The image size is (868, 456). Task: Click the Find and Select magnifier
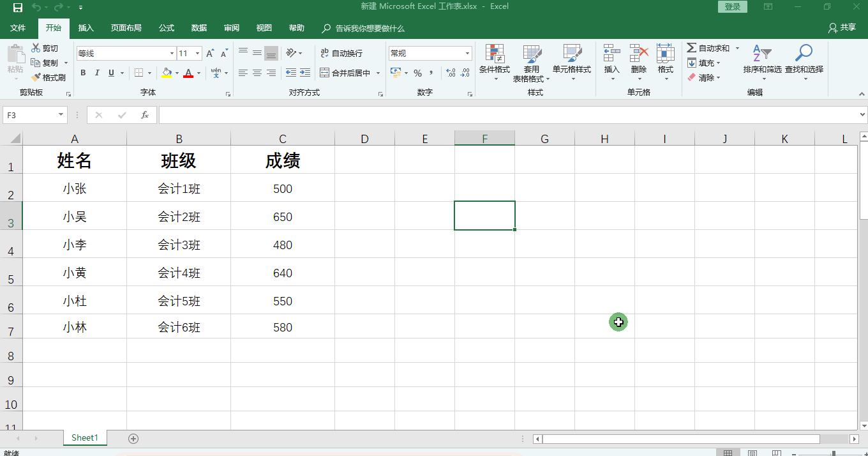(804, 54)
